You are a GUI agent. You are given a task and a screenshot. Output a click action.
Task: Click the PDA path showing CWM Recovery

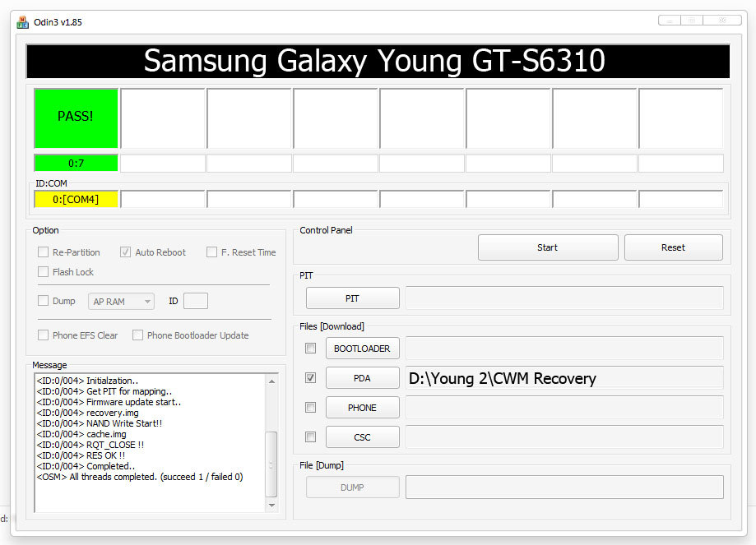pos(564,378)
